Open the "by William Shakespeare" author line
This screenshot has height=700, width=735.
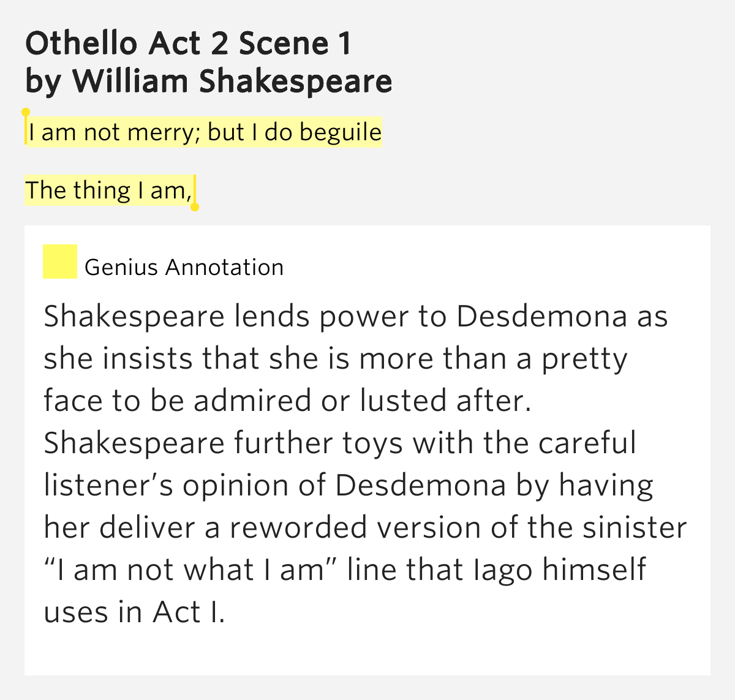(x=209, y=81)
